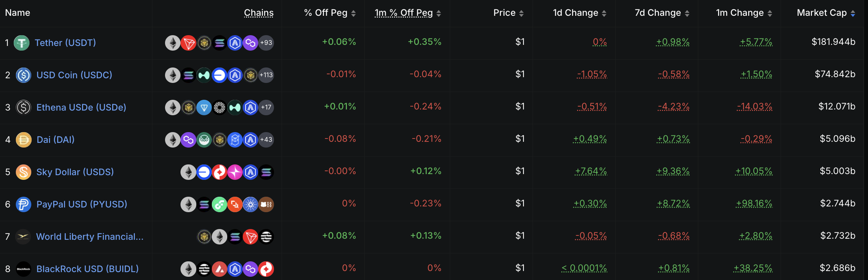This screenshot has height=280, width=868.
Task: Sort table by % Off Peg
Action: pyautogui.click(x=330, y=13)
